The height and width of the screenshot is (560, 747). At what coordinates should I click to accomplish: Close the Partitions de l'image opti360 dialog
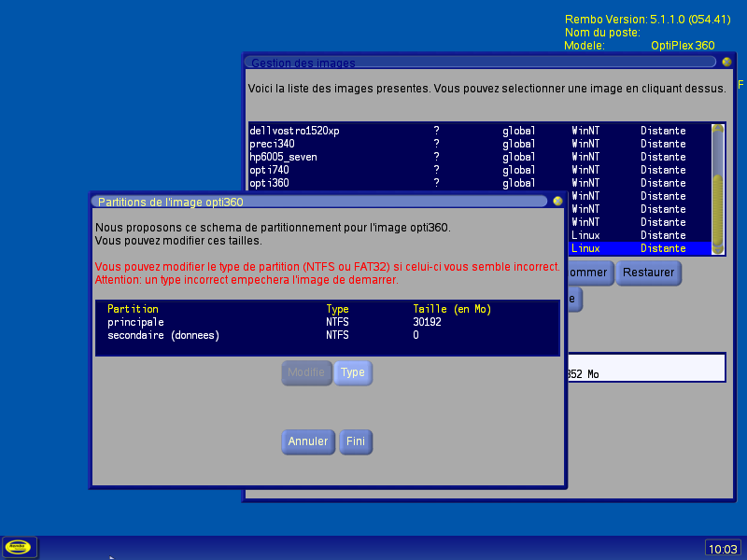[x=557, y=202]
